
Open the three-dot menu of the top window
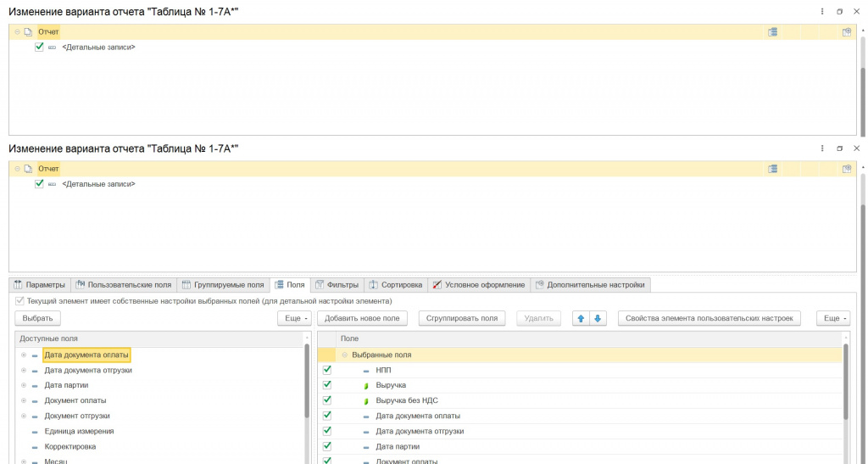(x=822, y=11)
